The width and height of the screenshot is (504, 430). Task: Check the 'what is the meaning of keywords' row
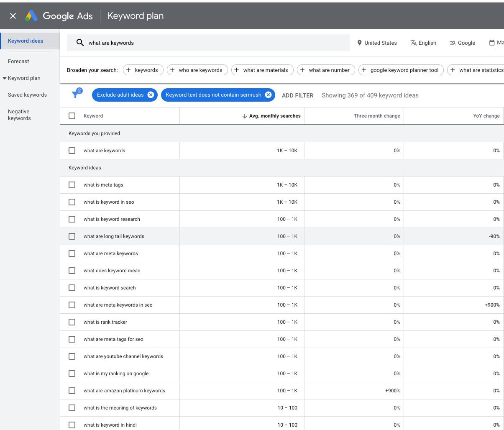[72, 408]
